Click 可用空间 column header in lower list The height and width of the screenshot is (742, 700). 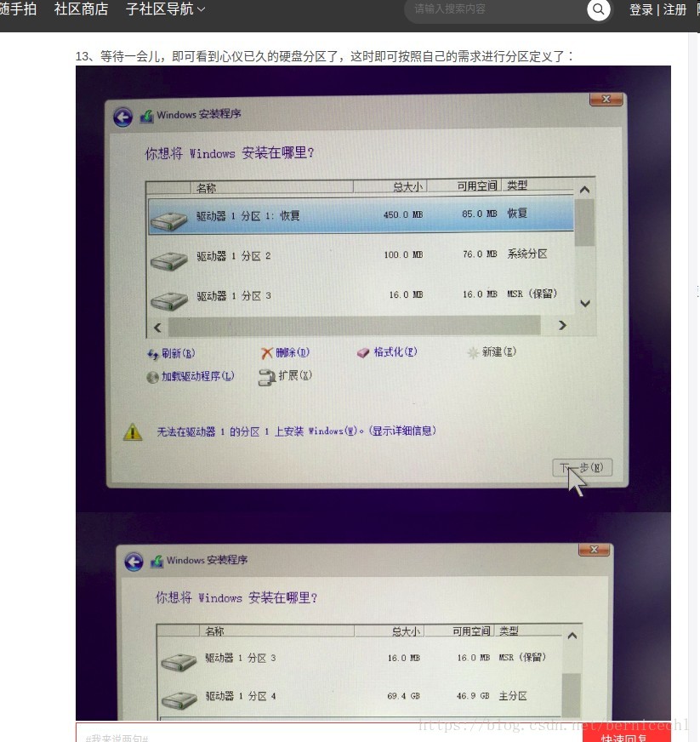click(x=459, y=631)
